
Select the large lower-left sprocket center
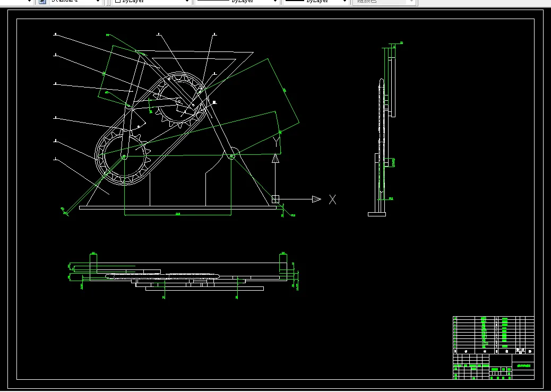(124, 158)
